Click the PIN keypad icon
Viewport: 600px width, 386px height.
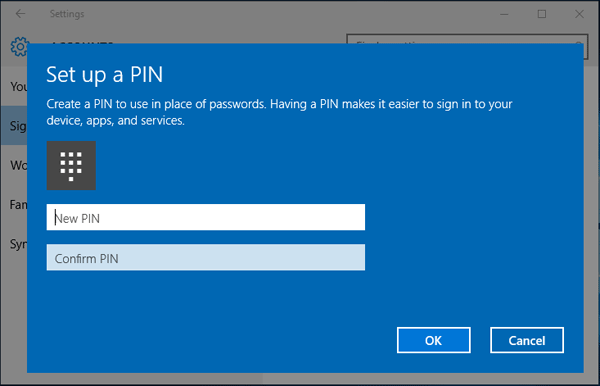[71, 165]
